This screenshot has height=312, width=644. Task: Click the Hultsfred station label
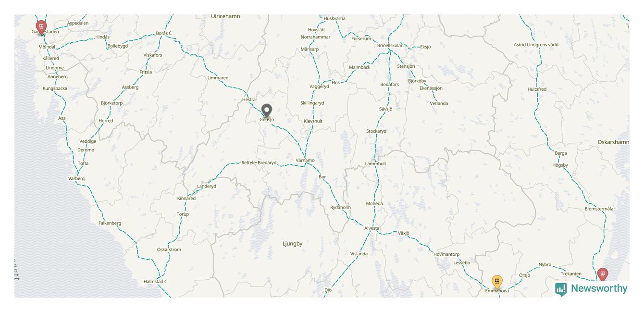[537, 89]
